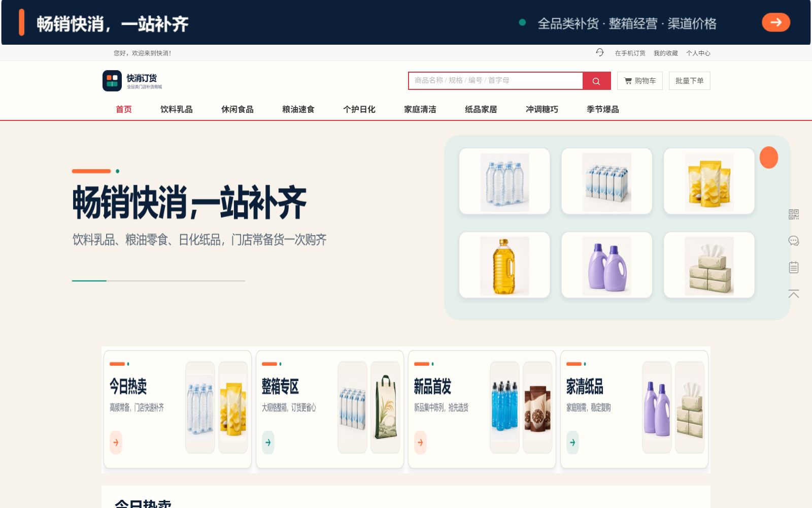This screenshot has height=508, width=812.
Task: Click the hero carousel progress bar
Action: click(158, 280)
